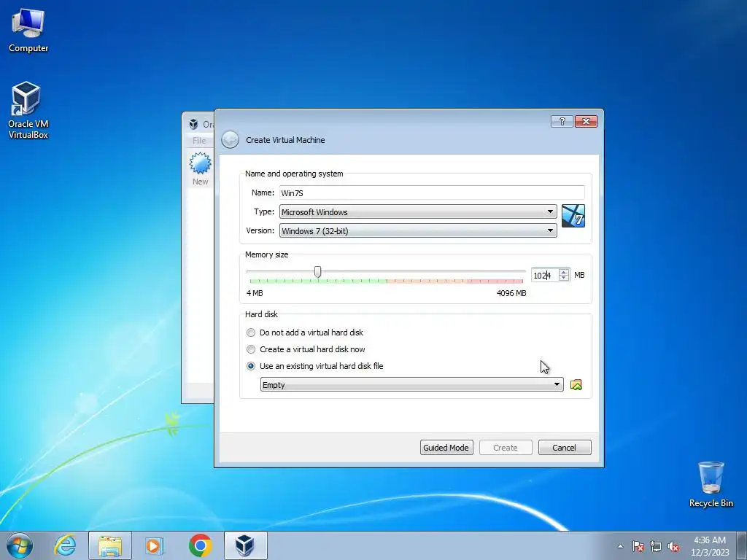Click the 4 MB minimum label
Image resolution: width=747 pixels, height=560 pixels.
pos(255,293)
